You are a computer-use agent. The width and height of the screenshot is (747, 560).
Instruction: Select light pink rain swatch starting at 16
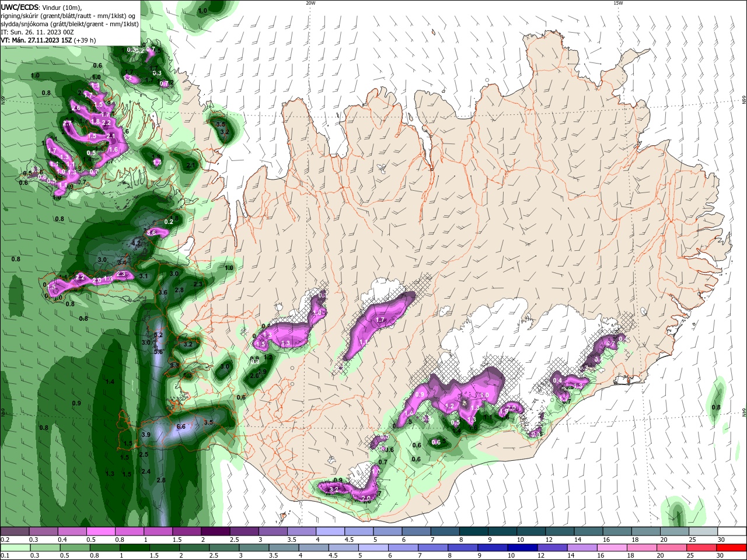pos(612,548)
